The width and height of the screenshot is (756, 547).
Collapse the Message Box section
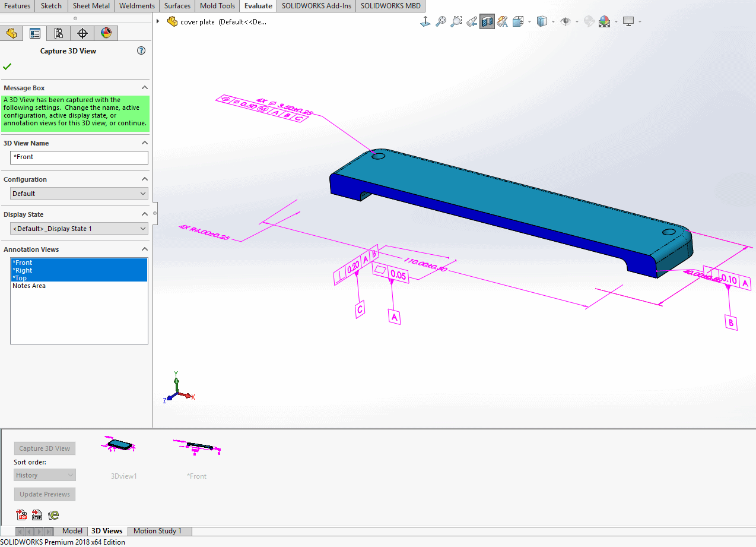tap(144, 88)
